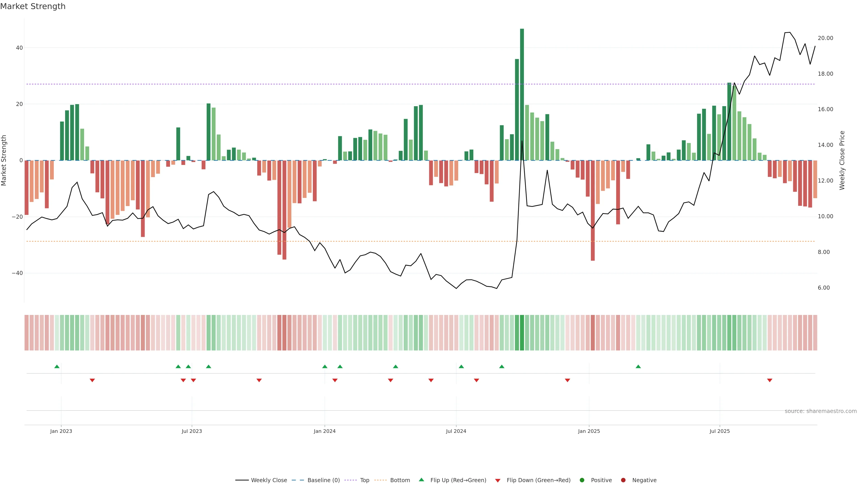Viewport: 868px width, 488px height.
Task: Click first red flip-down triangle marker
Action: 92,380
